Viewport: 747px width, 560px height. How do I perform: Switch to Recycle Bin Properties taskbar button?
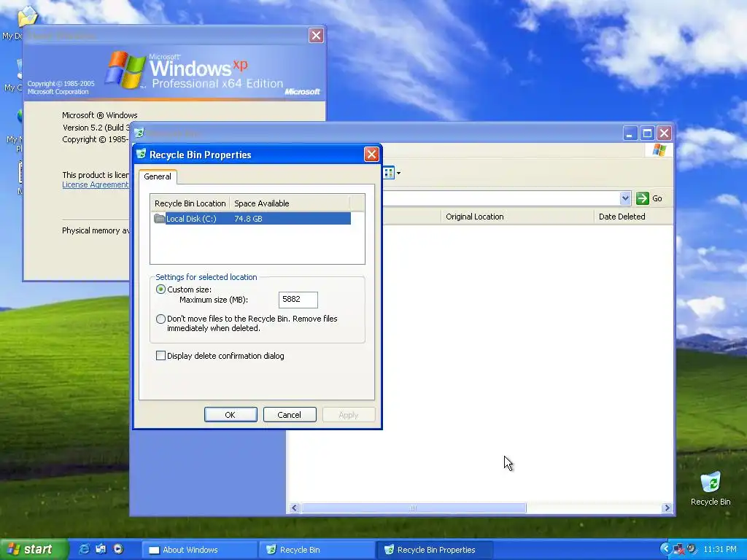(435, 550)
